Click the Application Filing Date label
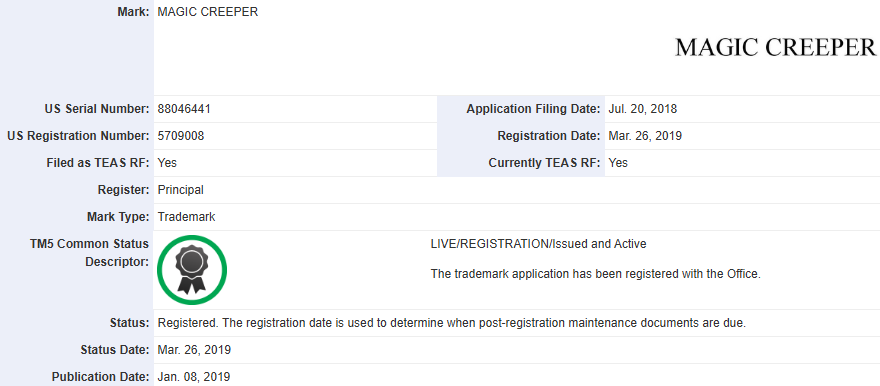 pyautogui.click(x=533, y=109)
